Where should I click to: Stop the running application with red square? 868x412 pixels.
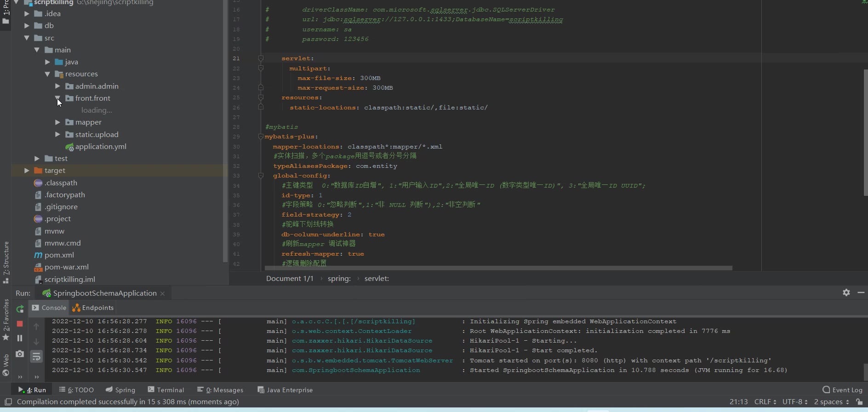point(20,324)
